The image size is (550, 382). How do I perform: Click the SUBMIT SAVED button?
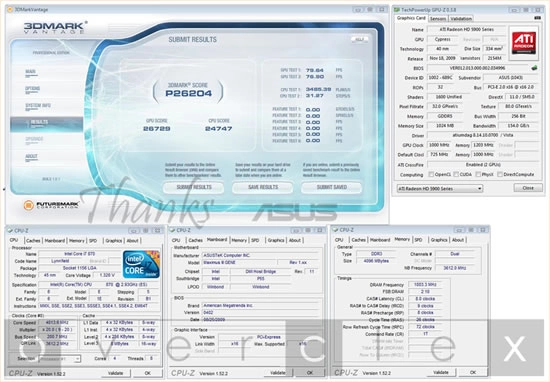tap(331, 187)
